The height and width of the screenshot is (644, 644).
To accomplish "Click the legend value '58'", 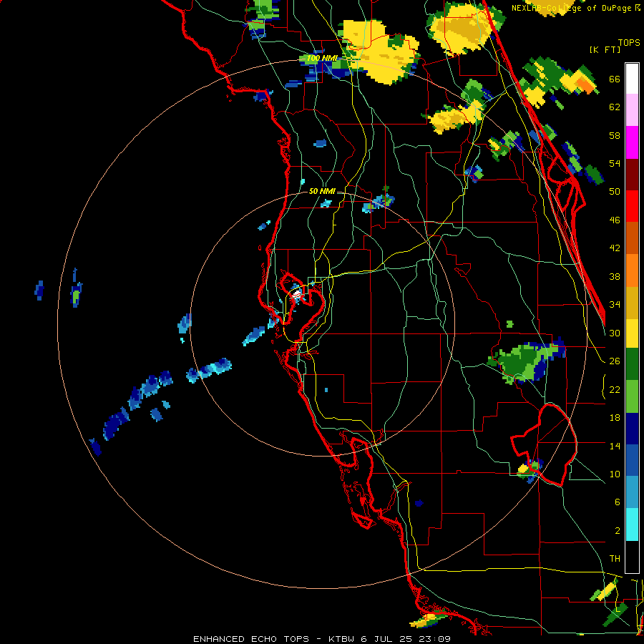I will click(615, 135).
